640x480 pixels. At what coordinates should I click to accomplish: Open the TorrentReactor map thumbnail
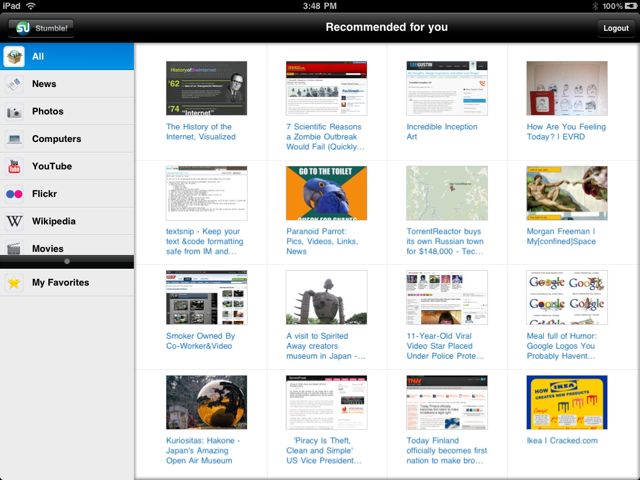tap(447, 193)
